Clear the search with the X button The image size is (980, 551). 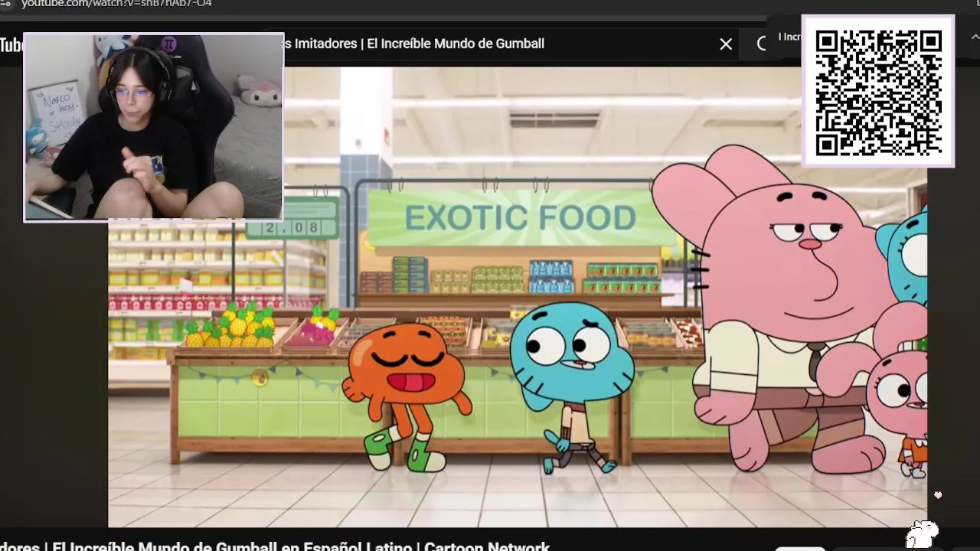(x=726, y=44)
